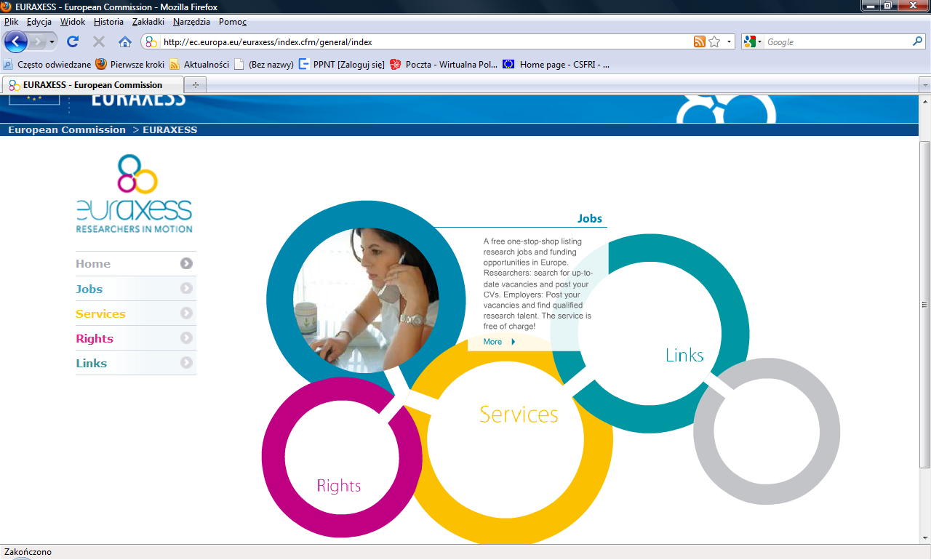Click the arrow icon beside Rights menu item
Image resolution: width=931 pixels, height=560 pixels.
[187, 337]
